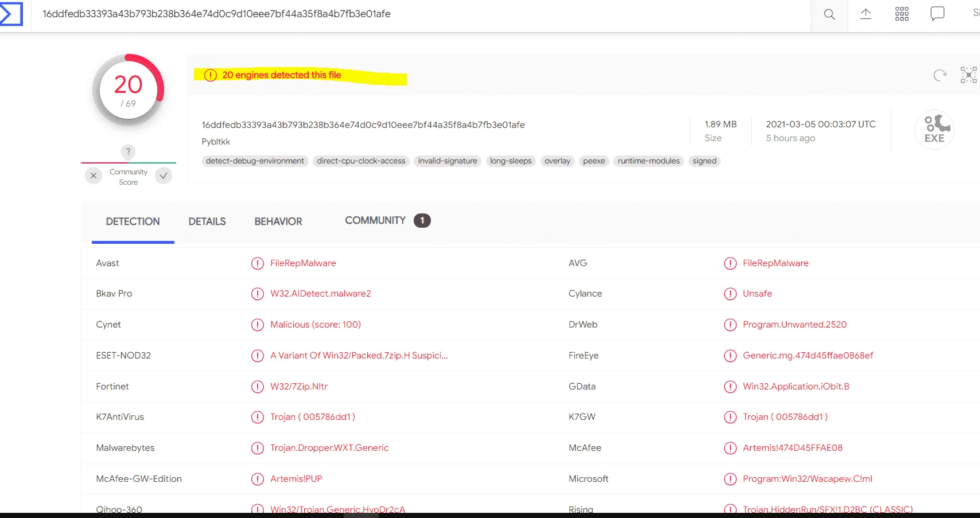Viewport: 980px width, 518px height.
Task: Click the Program.Unwanted.2520 result
Action: (795, 325)
